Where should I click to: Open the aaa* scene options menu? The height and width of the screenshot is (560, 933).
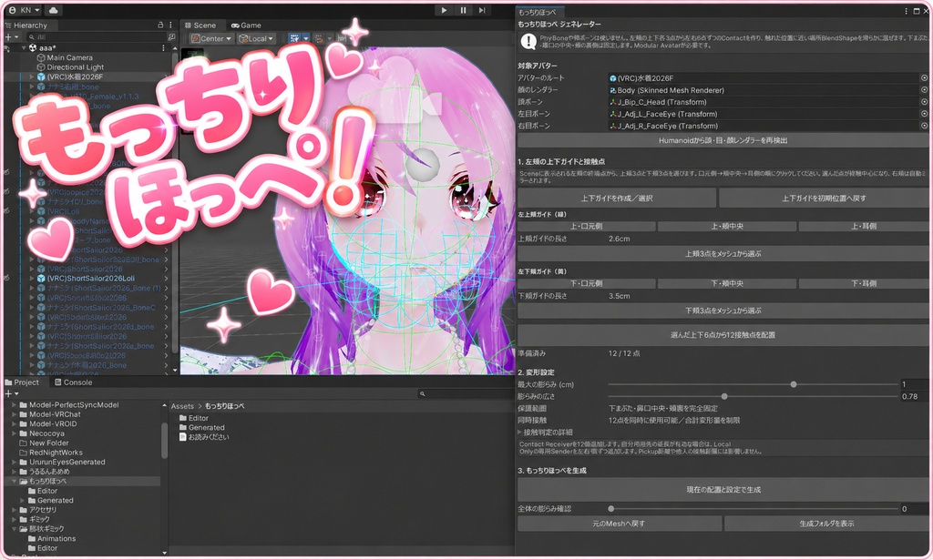(x=163, y=47)
